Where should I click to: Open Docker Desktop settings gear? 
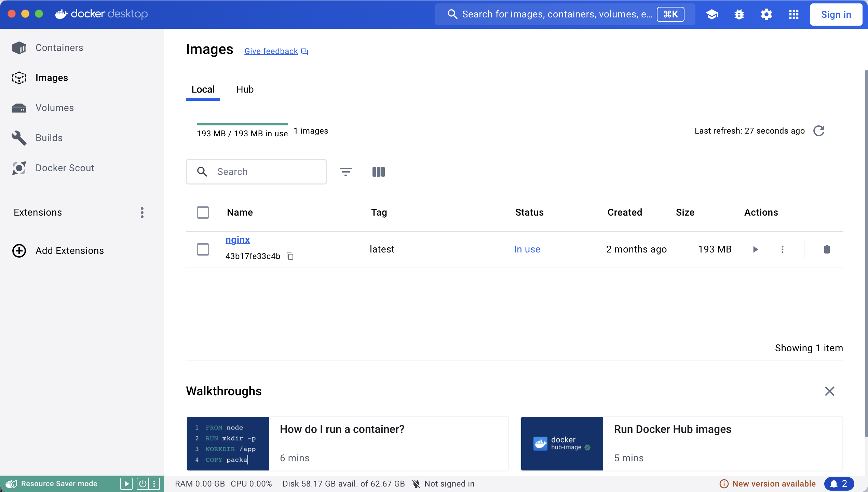[766, 14]
